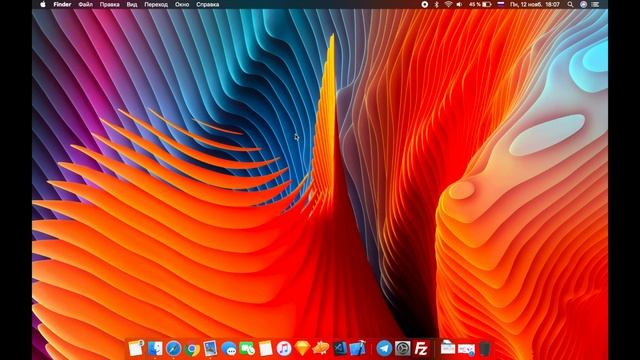
Task: Open the Trash in the Dock
Action: 484,349
